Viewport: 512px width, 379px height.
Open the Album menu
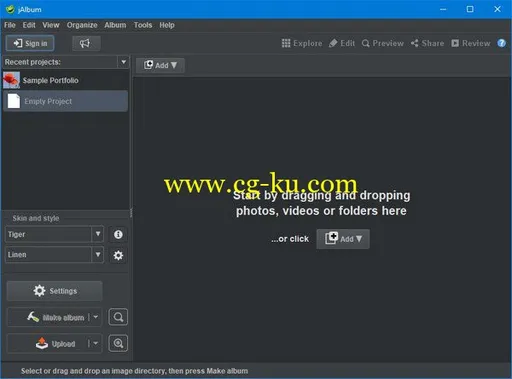(115, 25)
